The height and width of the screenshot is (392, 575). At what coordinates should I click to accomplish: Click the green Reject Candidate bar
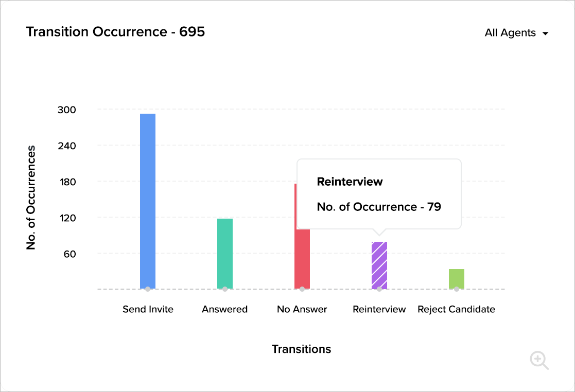tap(457, 279)
